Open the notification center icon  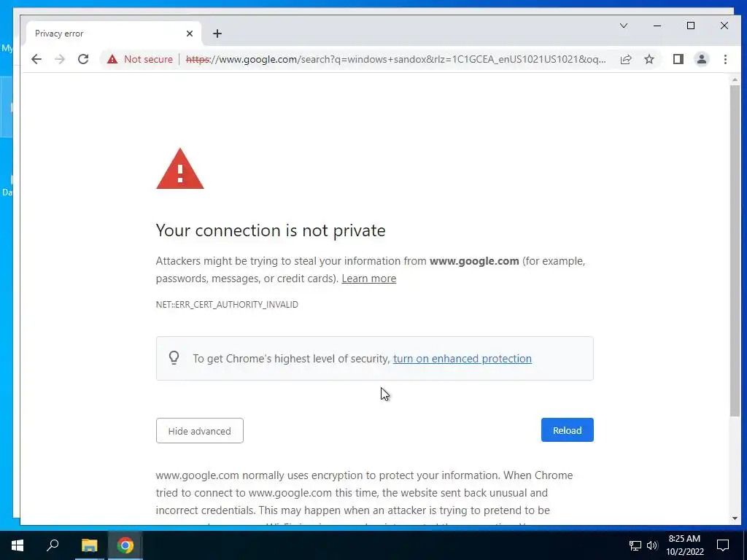723,545
